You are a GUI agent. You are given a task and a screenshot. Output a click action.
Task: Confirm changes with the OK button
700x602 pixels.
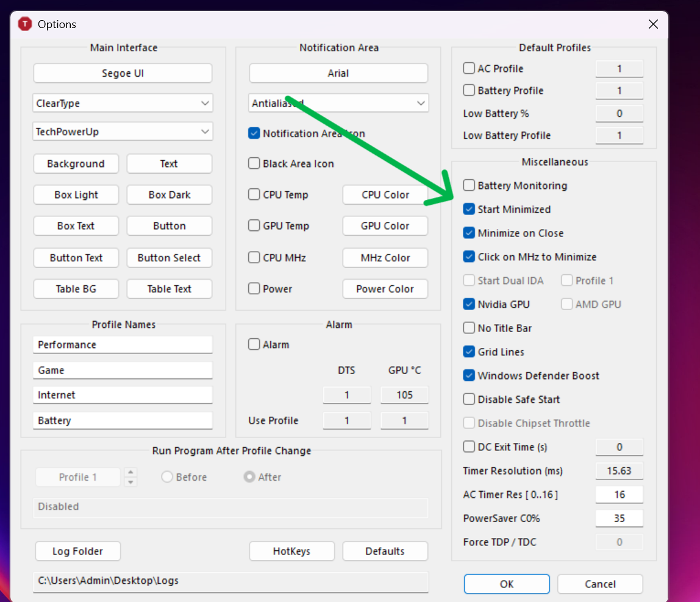507,584
